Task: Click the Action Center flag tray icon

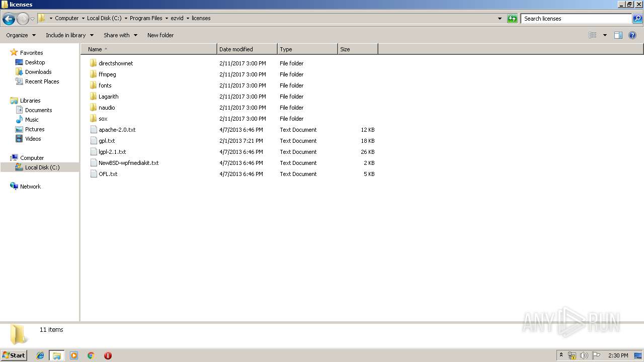Action: tap(596, 355)
